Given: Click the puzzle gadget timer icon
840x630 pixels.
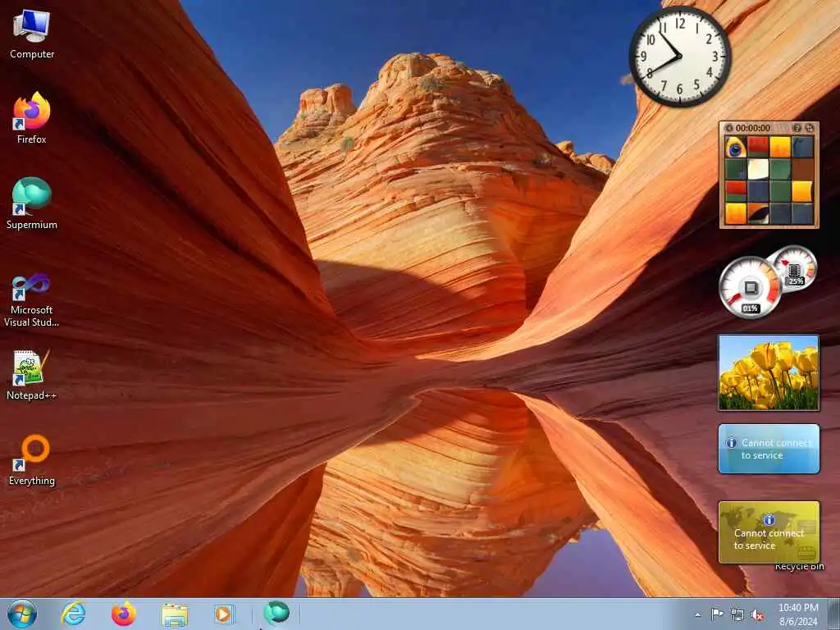Looking at the screenshot, I should tap(729, 128).
